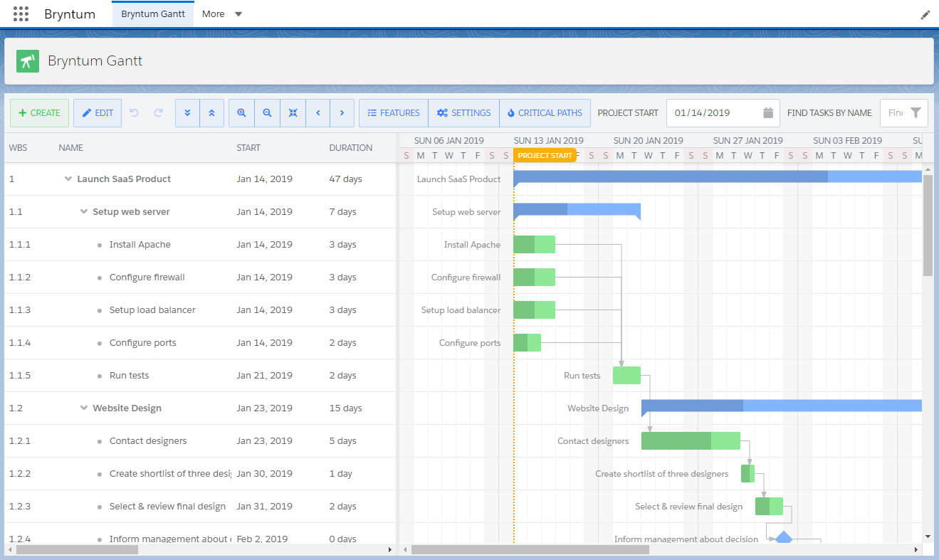
Task: Click the pencil edit page icon
Action: [x=925, y=14]
